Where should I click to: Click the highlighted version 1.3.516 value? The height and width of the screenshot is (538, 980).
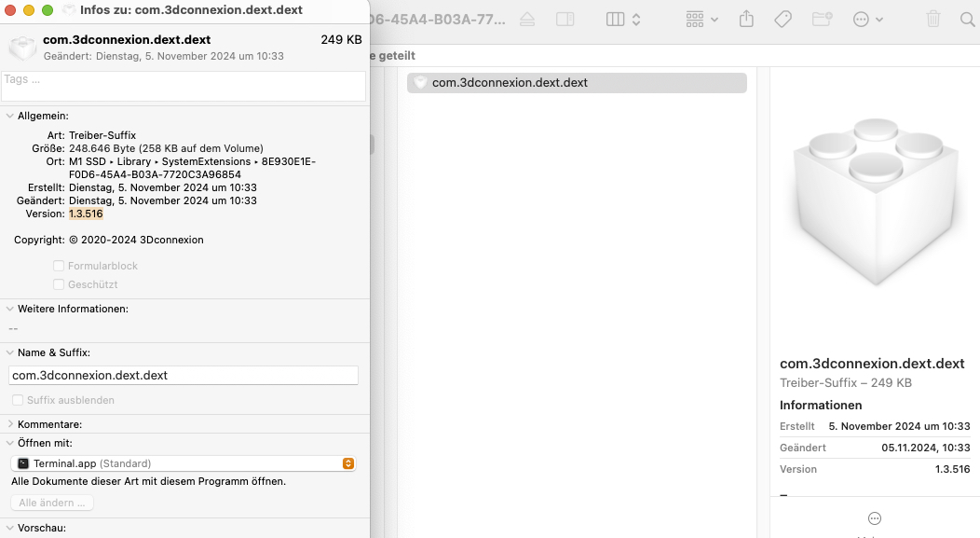click(86, 214)
